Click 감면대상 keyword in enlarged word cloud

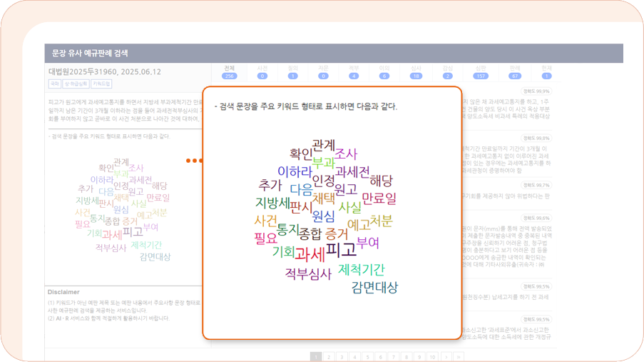pos(374,287)
